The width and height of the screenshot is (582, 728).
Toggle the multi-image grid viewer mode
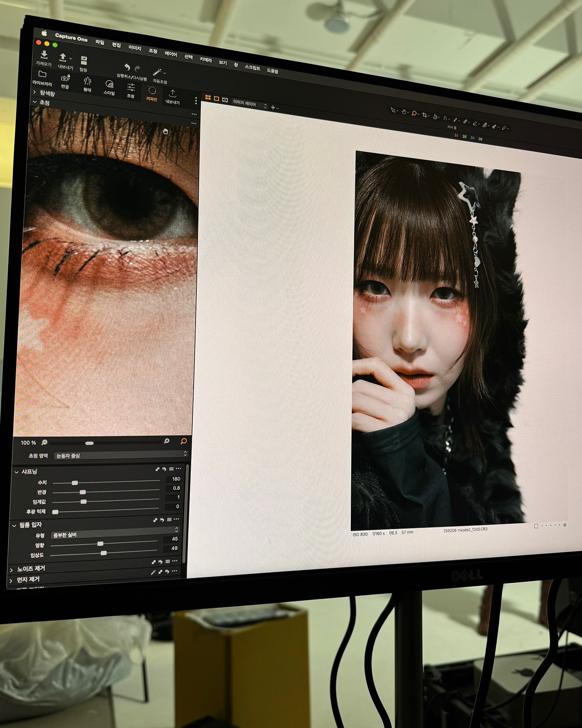208,97
